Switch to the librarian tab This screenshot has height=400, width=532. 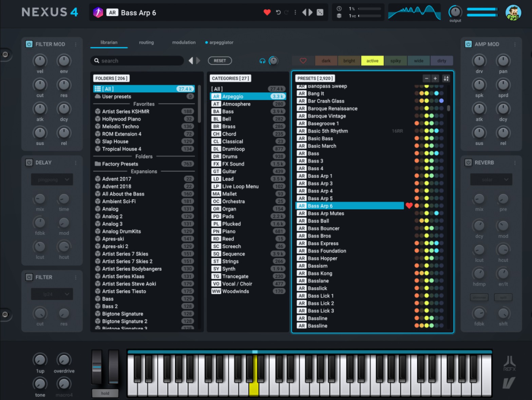point(109,42)
